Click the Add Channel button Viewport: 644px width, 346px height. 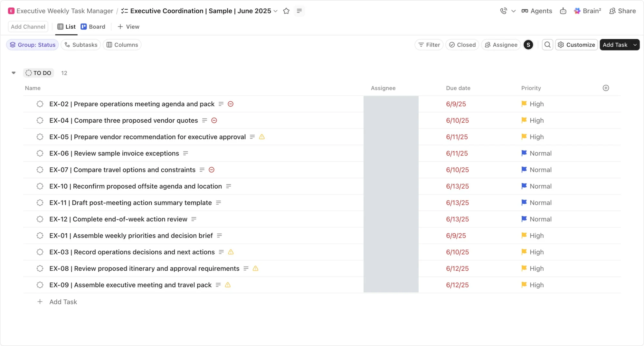28,27
